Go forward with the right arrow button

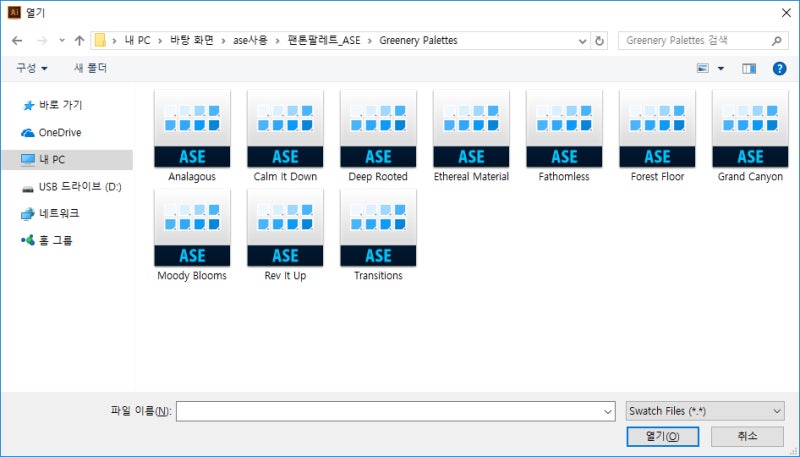tap(42, 40)
